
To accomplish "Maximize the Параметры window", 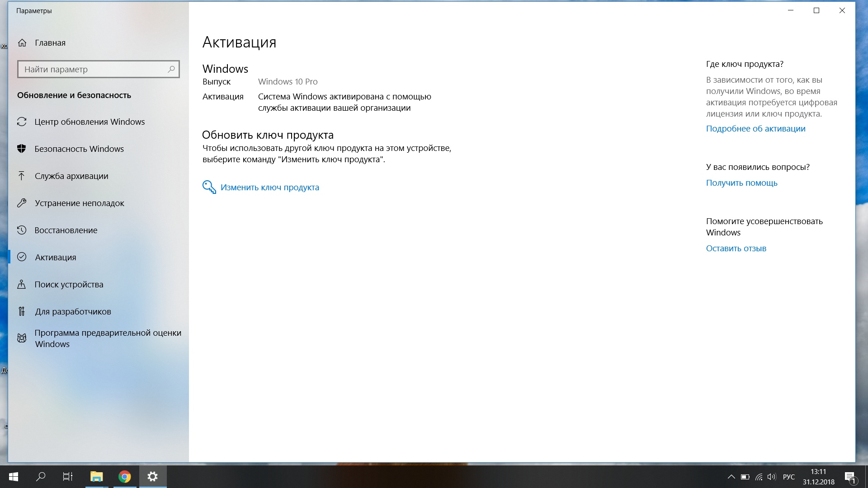I will click(x=816, y=10).
